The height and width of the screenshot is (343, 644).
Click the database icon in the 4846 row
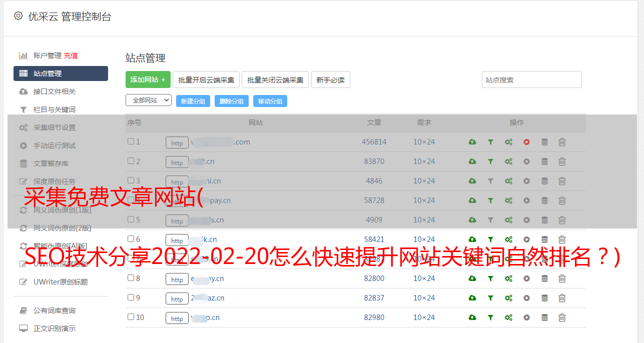pyautogui.click(x=544, y=181)
